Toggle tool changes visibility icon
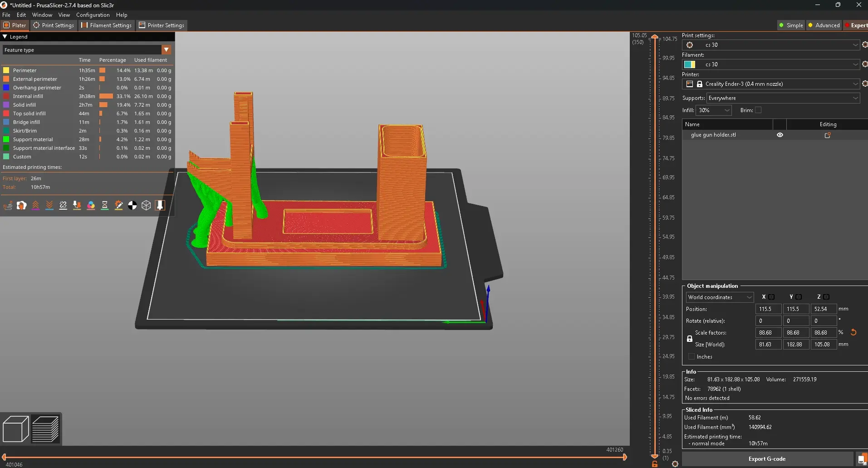The image size is (868, 468). (x=77, y=206)
